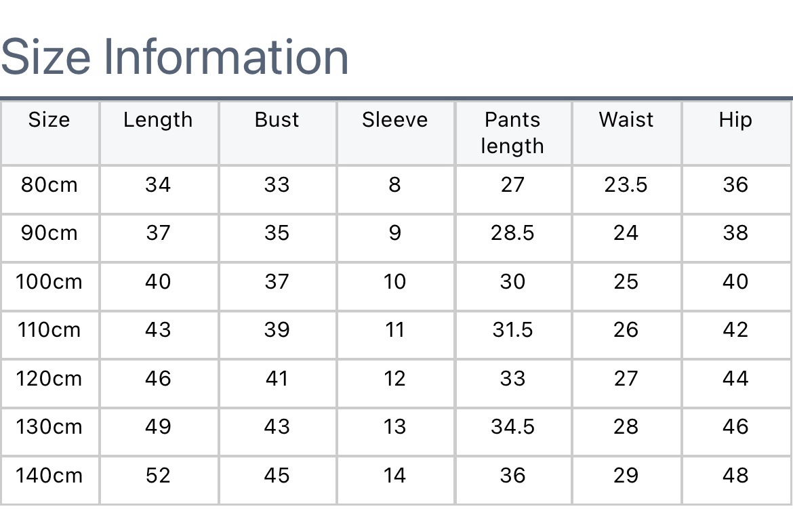The width and height of the screenshot is (793, 532).
Task: Click the 130cm size row label
Action: [x=49, y=427]
